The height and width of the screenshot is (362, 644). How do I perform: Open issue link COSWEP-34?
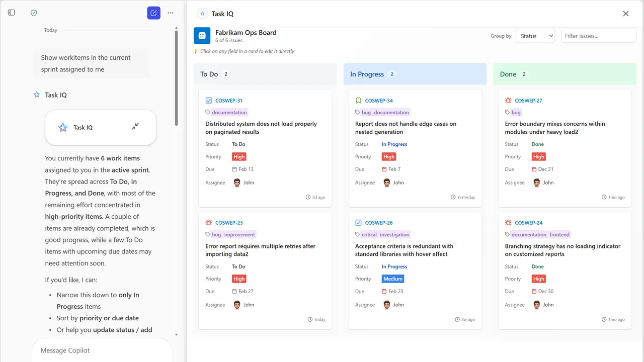[379, 101]
